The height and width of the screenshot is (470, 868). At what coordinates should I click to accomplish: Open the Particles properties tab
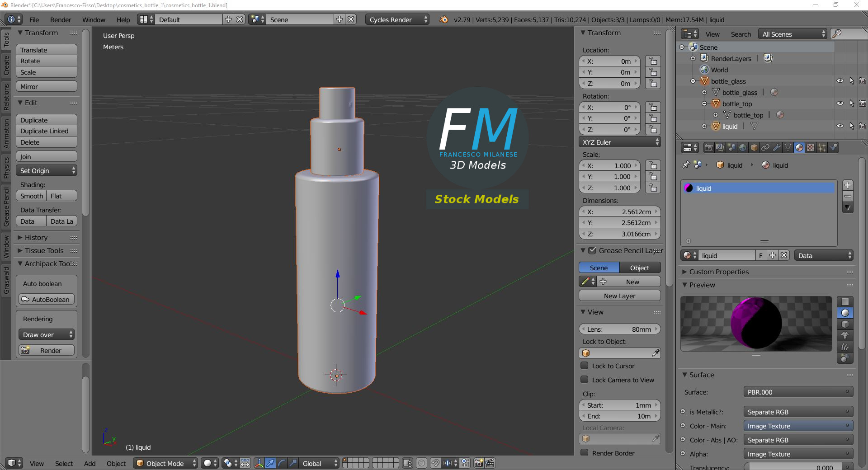click(x=822, y=148)
